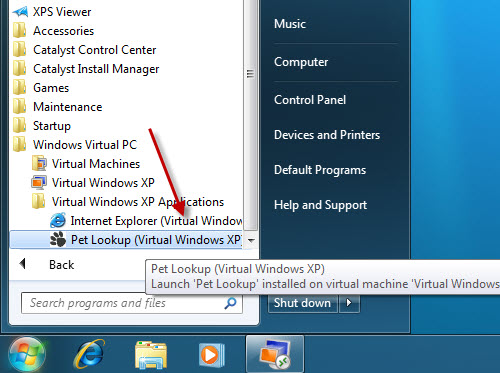The height and width of the screenshot is (373, 500).
Task: Expand Shut down options arrow
Action: 349,303
